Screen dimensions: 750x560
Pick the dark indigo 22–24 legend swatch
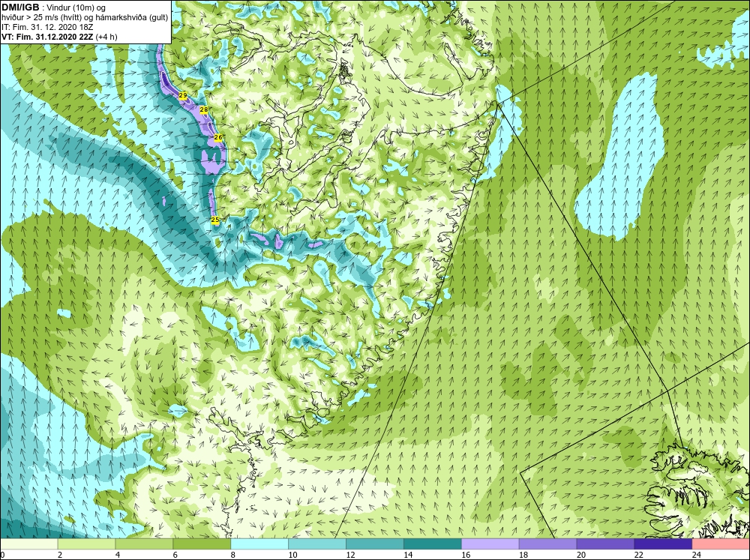point(663,544)
